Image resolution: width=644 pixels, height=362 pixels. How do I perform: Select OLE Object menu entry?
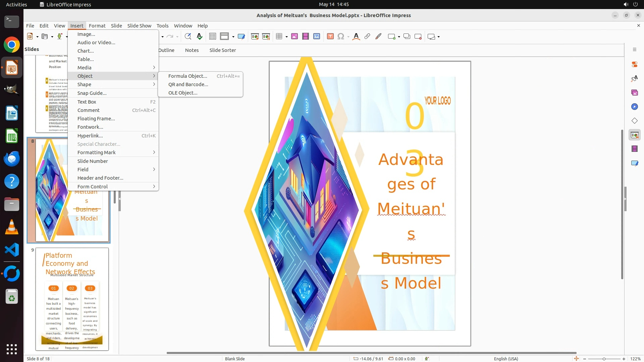pos(183,93)
